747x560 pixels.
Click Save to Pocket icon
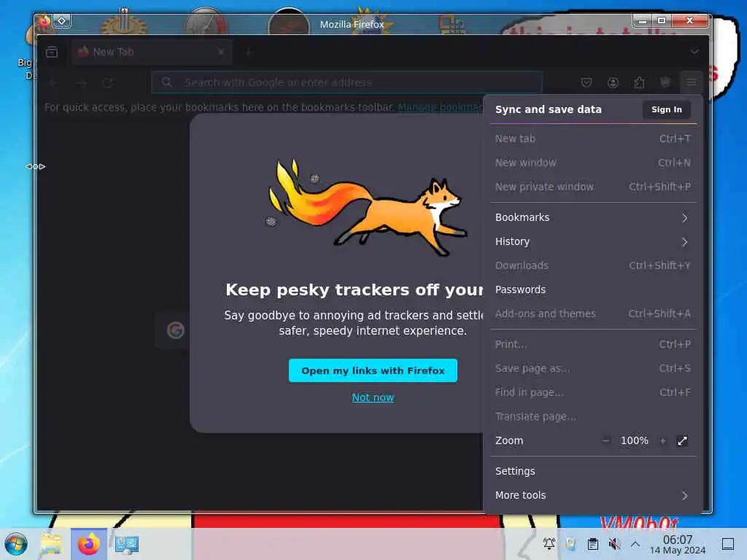point(587,82)
